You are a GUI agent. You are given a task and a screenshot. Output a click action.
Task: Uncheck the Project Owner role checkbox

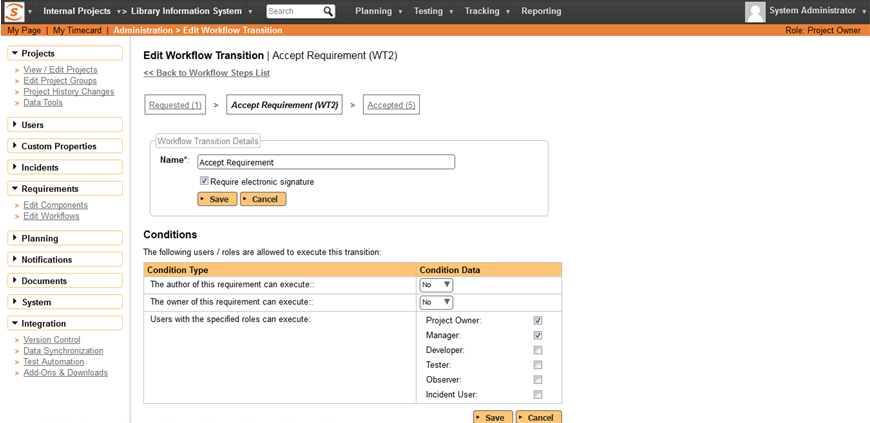pos(538,321)
